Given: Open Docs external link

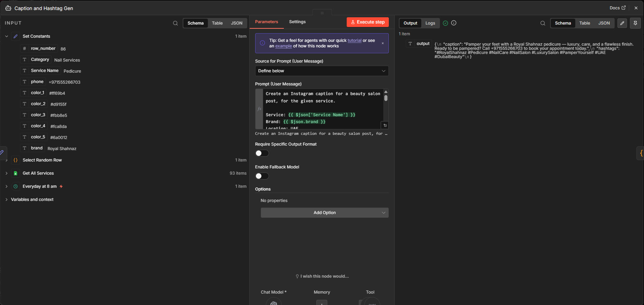Looking at the screenshot, I should 617,8.
